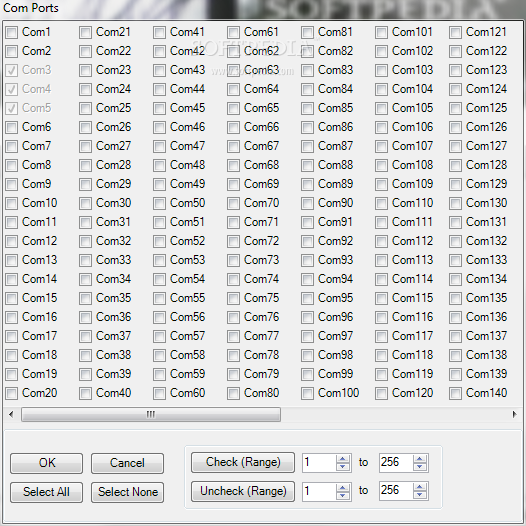Enable the Com101 checkbox
The image size is (526, 526).
[382, 33]
